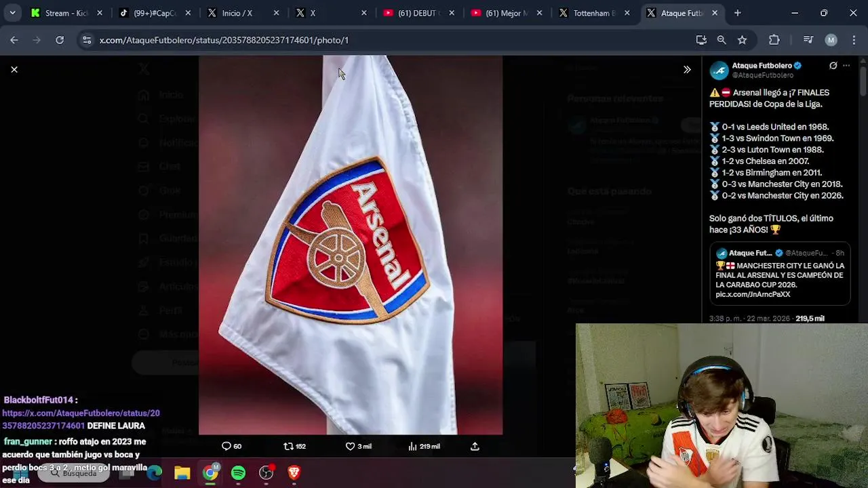Image resolution: width=868 pixels, height=488 pixels.
Task: Open the 3:38 p. m. timestamp link
Action: [749, 319]
